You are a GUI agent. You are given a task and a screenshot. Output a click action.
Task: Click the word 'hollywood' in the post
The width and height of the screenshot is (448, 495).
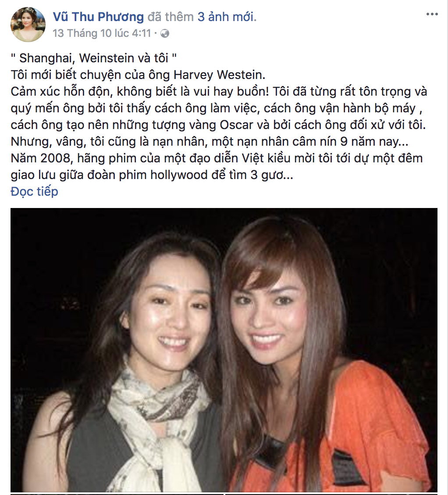[179, 175]
